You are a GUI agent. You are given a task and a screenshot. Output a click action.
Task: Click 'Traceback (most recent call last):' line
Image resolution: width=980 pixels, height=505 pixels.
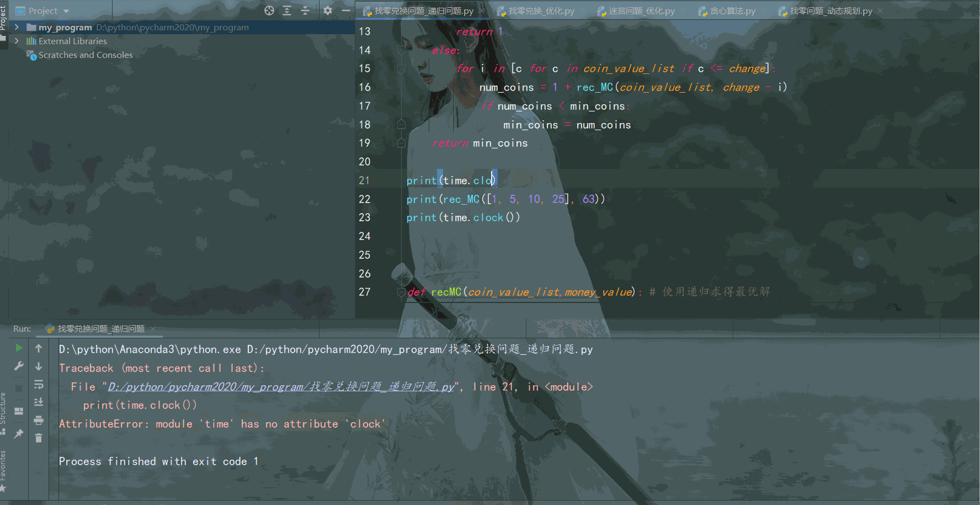162,368
